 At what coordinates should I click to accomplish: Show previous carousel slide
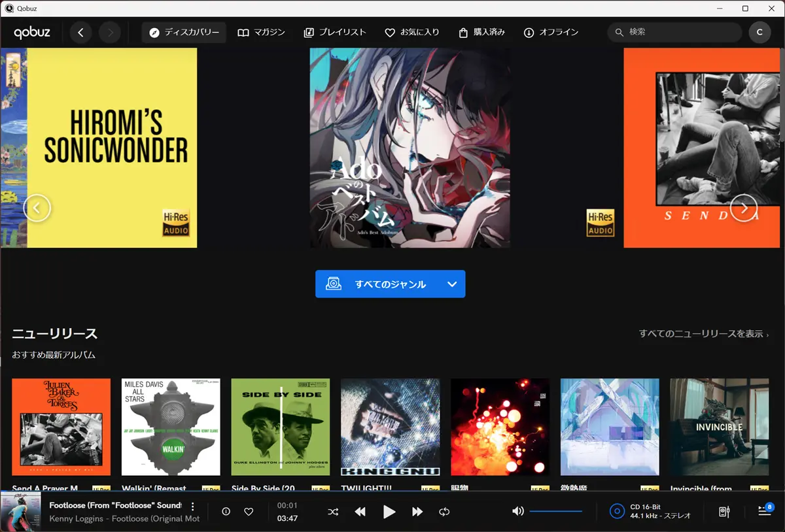tap(37, 208)
